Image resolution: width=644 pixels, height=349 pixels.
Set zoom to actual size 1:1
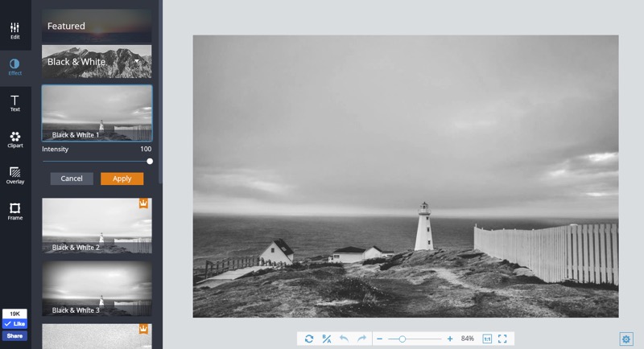(x=487, y=339)
